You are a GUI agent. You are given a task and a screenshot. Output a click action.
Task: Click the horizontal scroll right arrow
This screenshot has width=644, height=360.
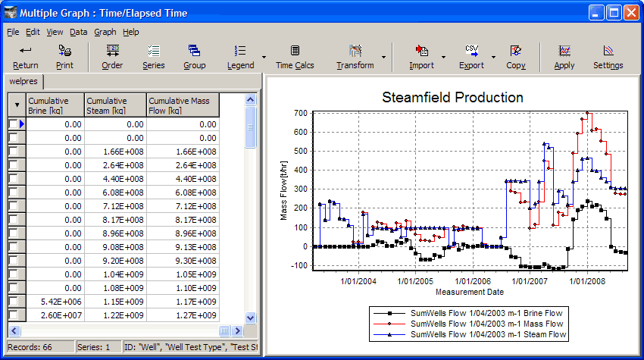tap(237, 330)
